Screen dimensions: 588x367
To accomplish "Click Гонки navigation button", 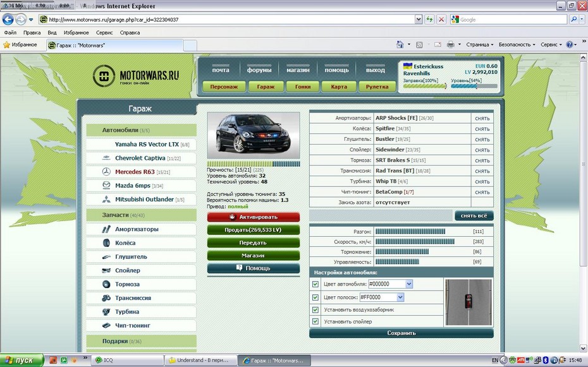I will [303, 87].
